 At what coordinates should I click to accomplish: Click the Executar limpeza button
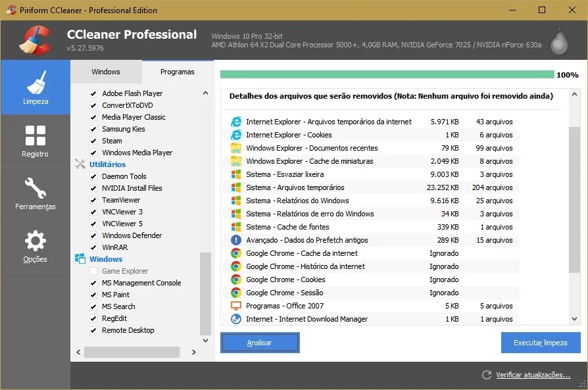click(541, 343)
